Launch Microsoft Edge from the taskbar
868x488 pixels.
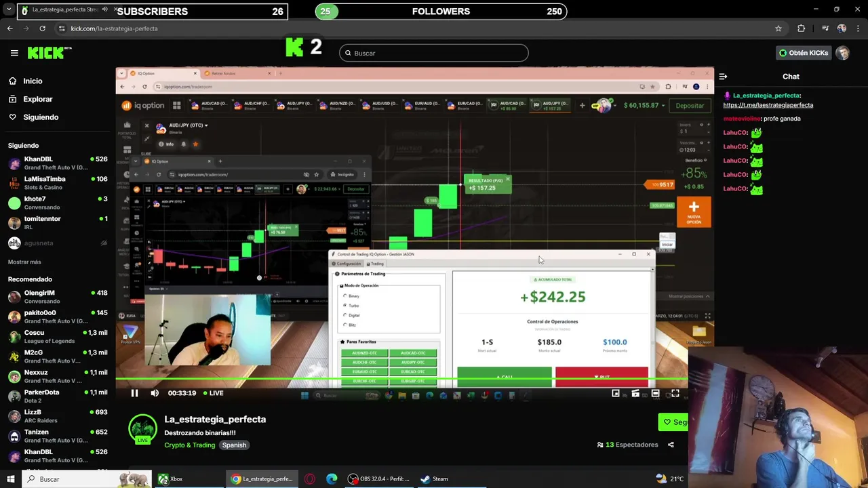[x=332, y=479]
